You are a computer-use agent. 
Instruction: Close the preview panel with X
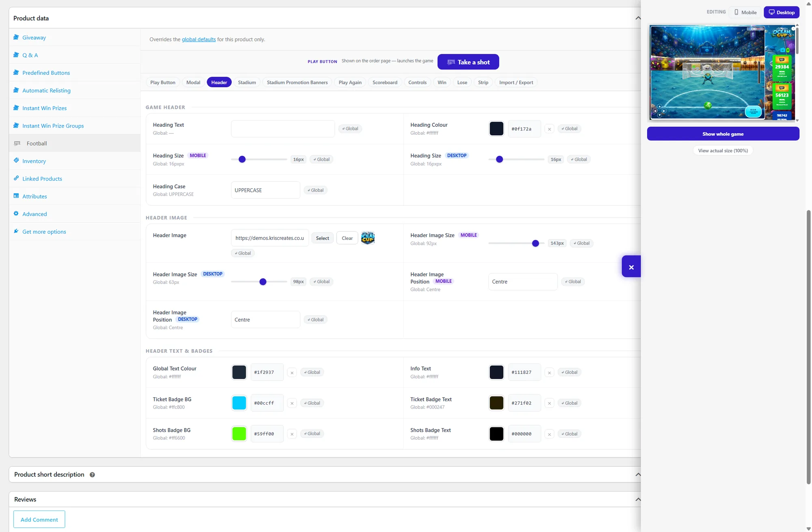pyautogui.click(x=631, y=267)
